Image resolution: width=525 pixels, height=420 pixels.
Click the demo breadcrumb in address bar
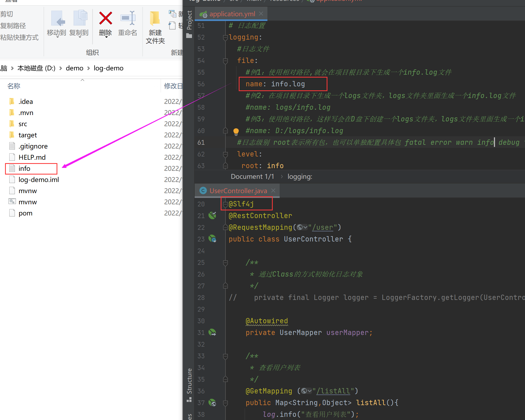click(x=74, y=68)
